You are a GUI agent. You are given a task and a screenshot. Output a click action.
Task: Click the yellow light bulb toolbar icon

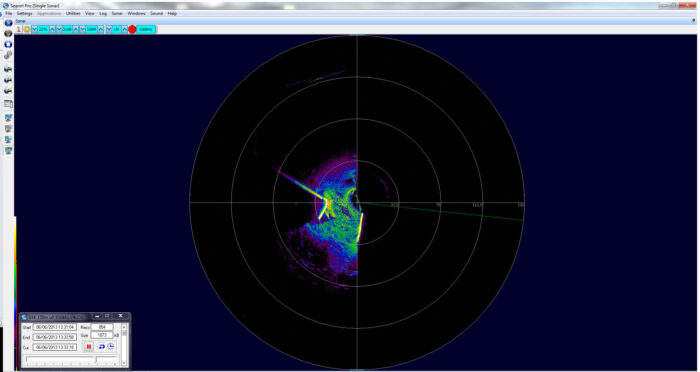click(27, 29)
